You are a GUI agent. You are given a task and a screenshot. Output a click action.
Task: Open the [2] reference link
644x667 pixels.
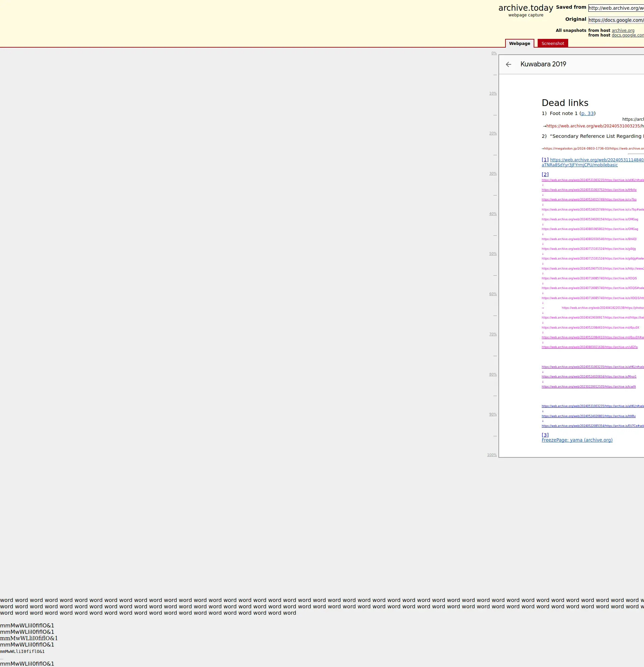(545, 174)
